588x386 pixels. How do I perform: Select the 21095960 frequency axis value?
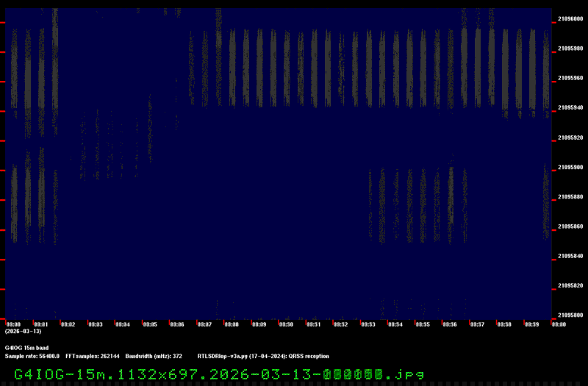(570, 78)
